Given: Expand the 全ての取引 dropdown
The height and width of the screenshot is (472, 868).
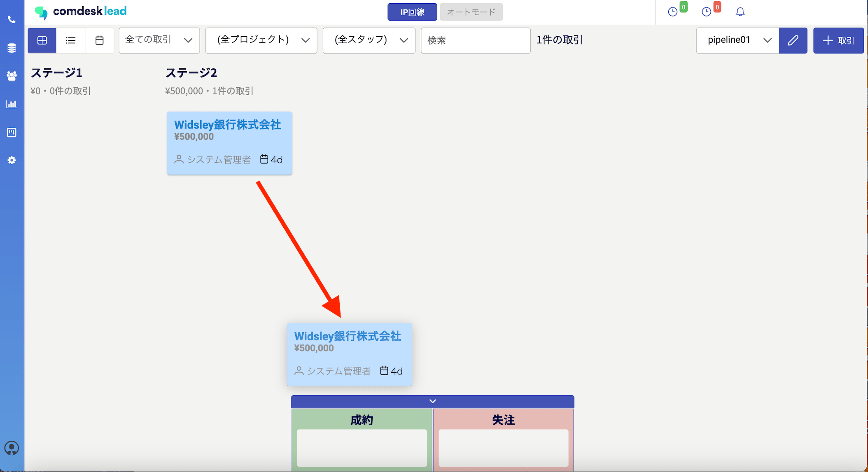Looking at the screenshot, I should 159,40.
